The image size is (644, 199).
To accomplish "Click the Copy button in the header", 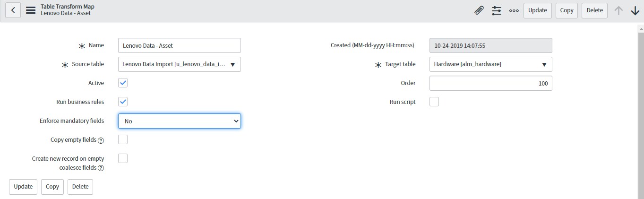I will pos(567,10).
